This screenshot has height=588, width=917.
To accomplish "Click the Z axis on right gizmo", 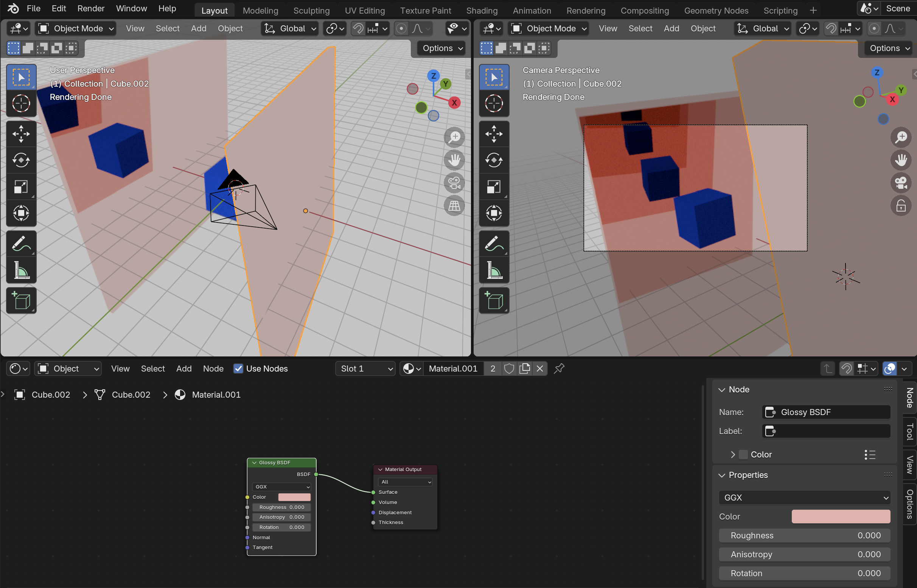I will (x=877, y=73).
